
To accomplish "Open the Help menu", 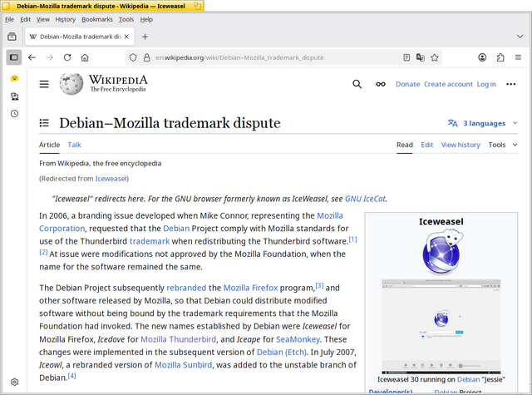I will 146,20.
